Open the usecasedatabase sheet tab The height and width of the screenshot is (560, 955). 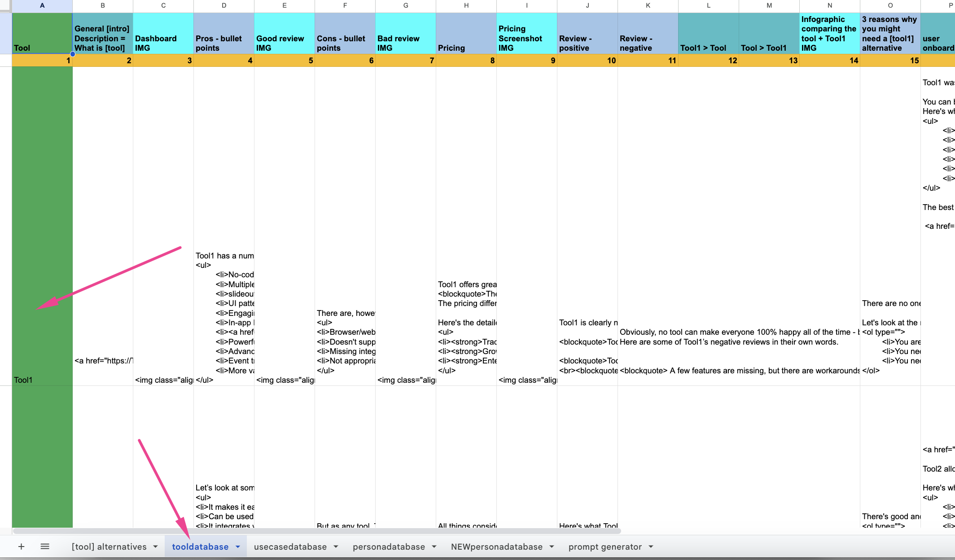click(290, 547)
